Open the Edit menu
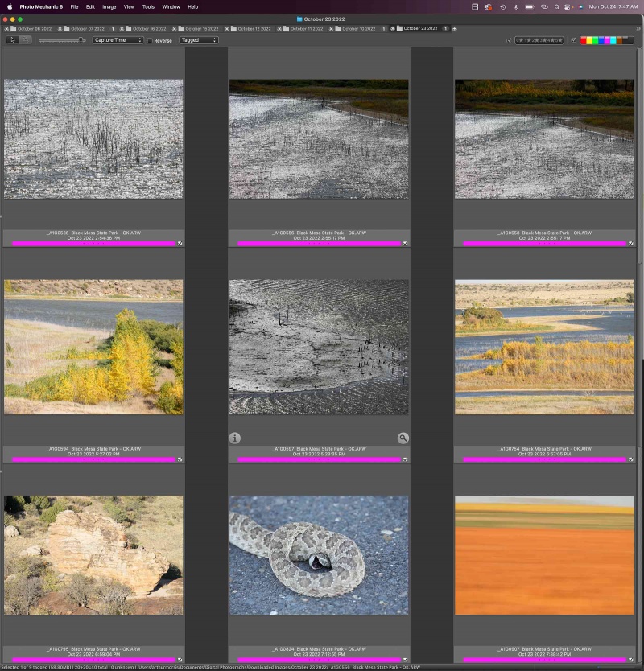Screen dimensions: 644x671 [90, 7]
